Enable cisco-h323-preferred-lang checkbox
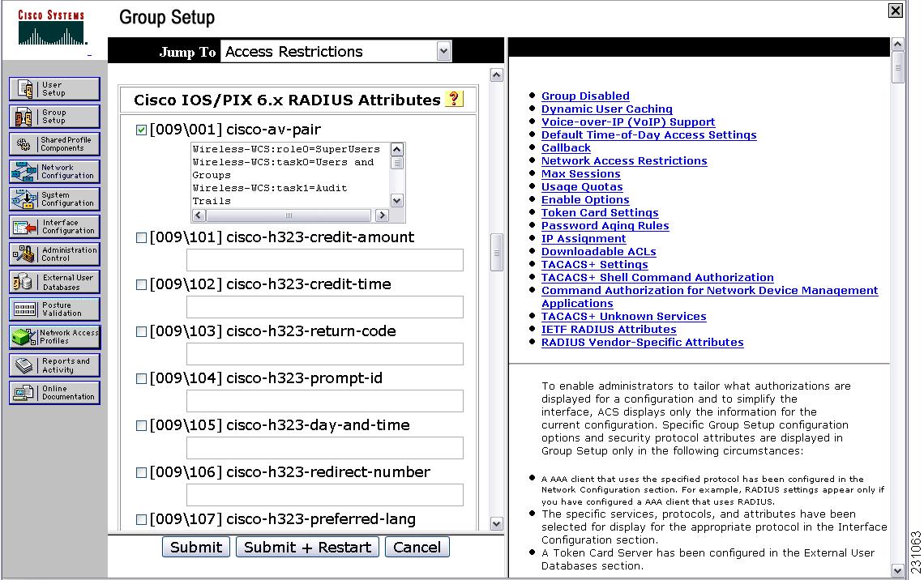Image resolution: width=924 pixels, height=580 pixels. (x=141, y=520)
